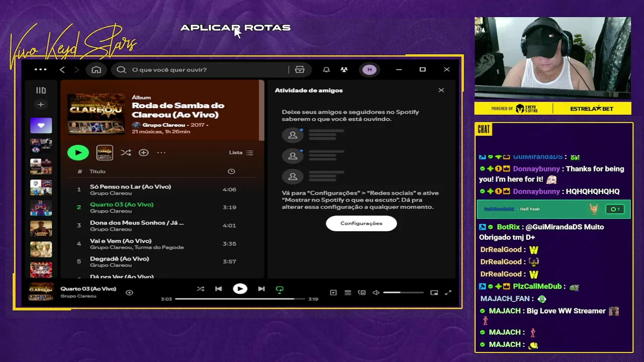This screenshot has width=644, height=362.
Task: Toggle the green repeat button
Action: pyautogui.click(x=280, y=289)
